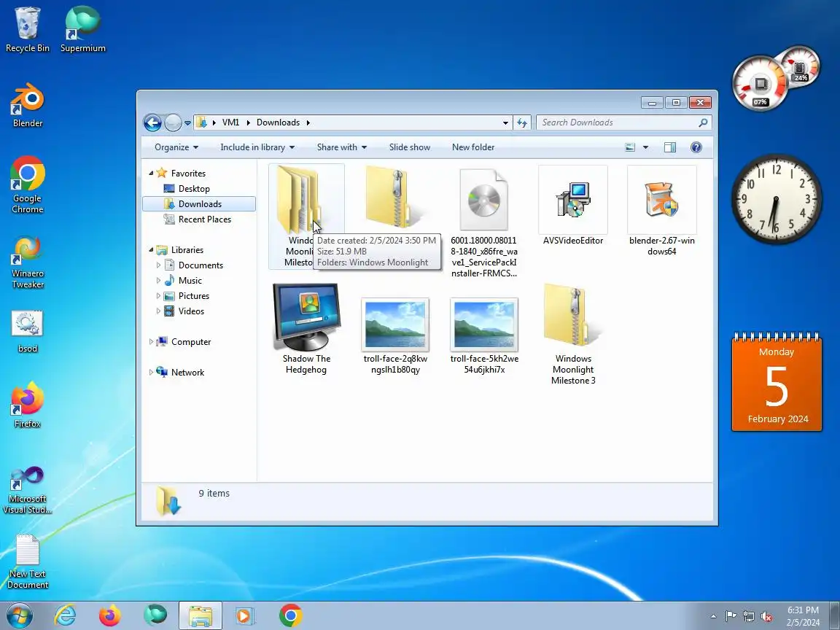The height and width of the screenshot is (630, 840).
Task: Click the Windows Start orb
Action: 19,616
